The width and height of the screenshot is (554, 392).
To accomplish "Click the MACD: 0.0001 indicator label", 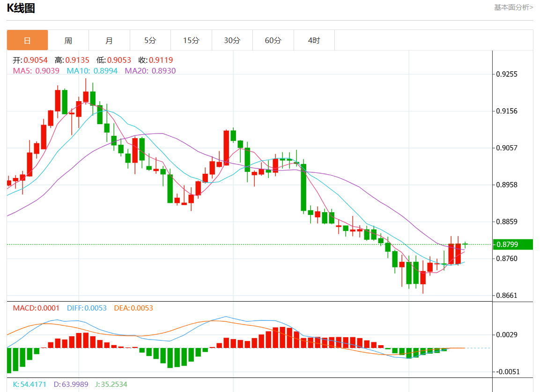I will point(36,308).
